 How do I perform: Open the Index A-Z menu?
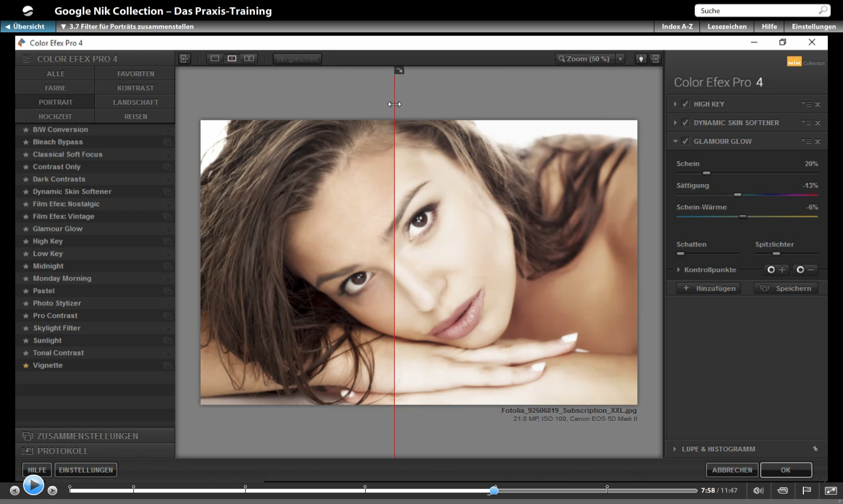pos(677,27)
